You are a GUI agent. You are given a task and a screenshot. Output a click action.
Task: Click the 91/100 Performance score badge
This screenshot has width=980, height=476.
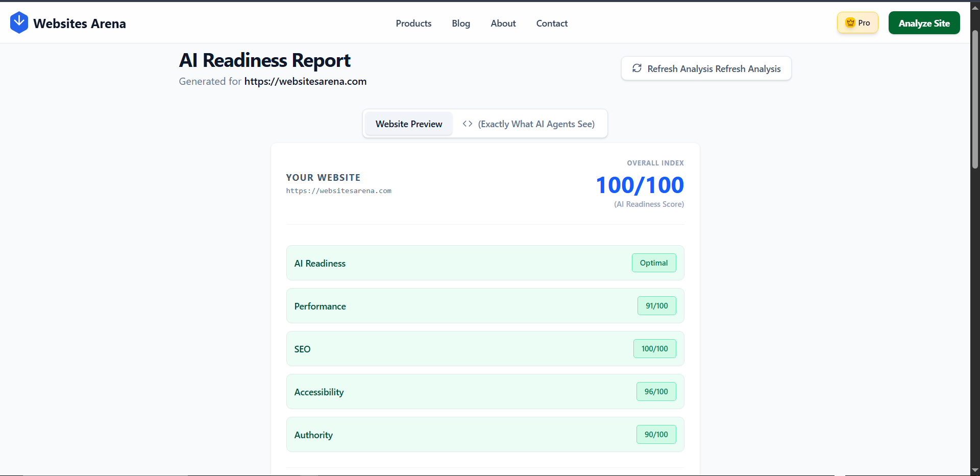pos(656,305)
